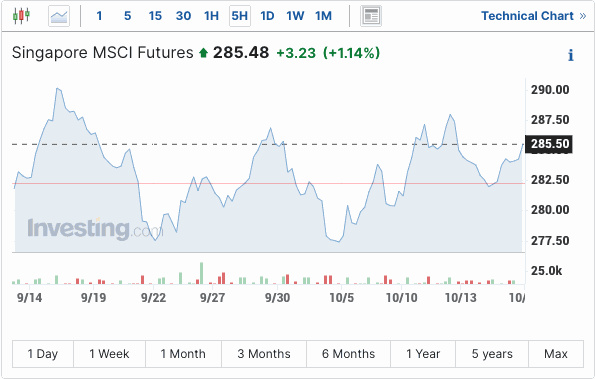
Task: Click the tallest green volume bar
Action: pyautogui.click(x=201, y=273)
